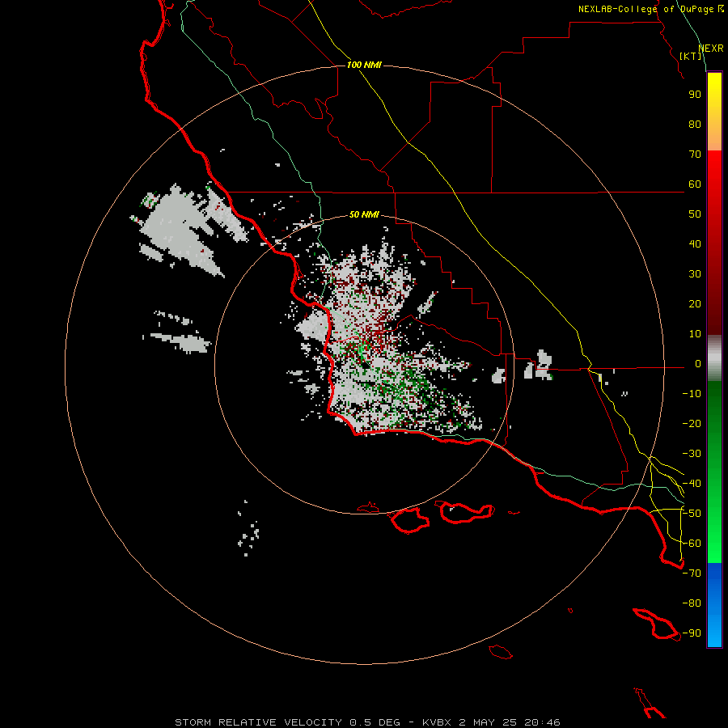Click the "100 NMI" range ring label
Screen dimensions: 728x728
[x=364, y=65]
